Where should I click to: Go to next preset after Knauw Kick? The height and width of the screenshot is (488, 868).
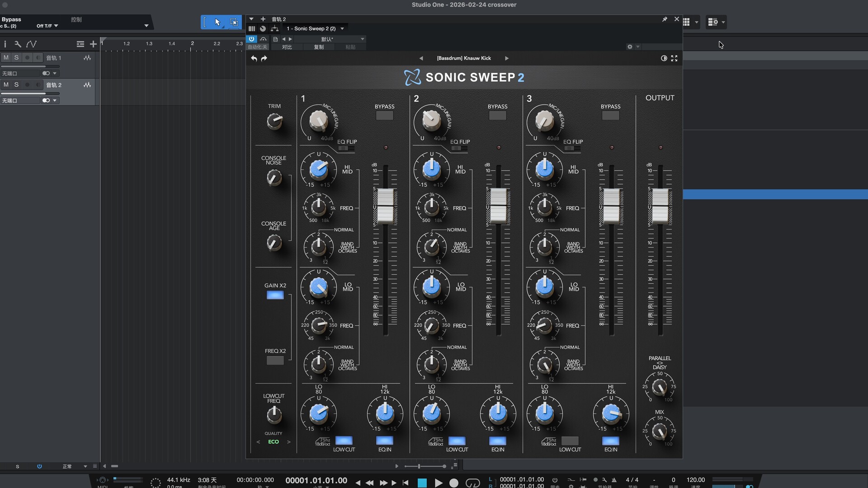click(506, 58)
